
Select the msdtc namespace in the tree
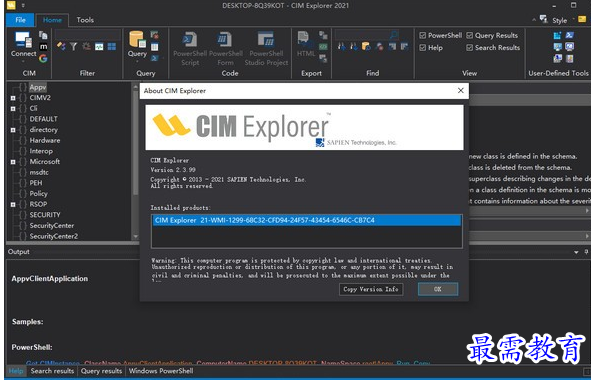[39, 172]
